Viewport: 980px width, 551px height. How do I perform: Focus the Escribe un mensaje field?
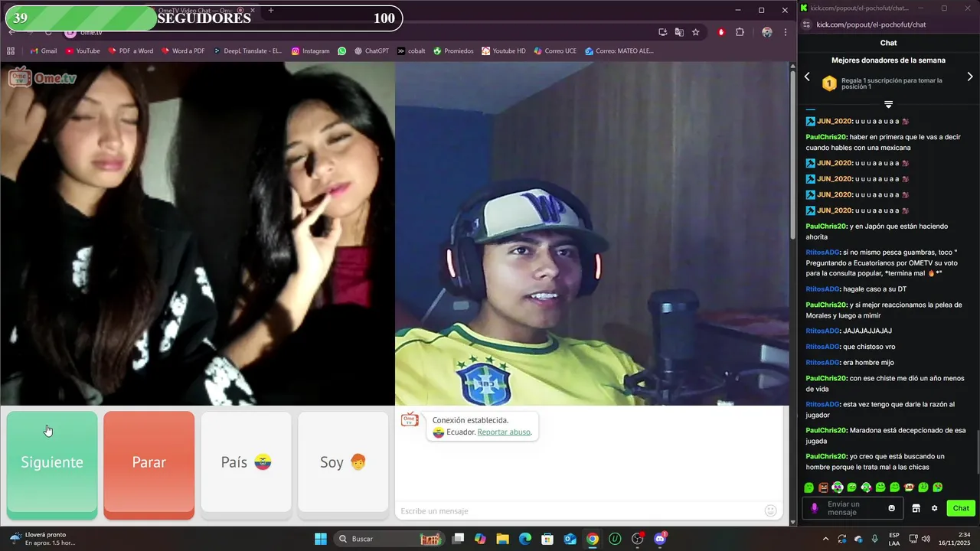pos(580,511)
